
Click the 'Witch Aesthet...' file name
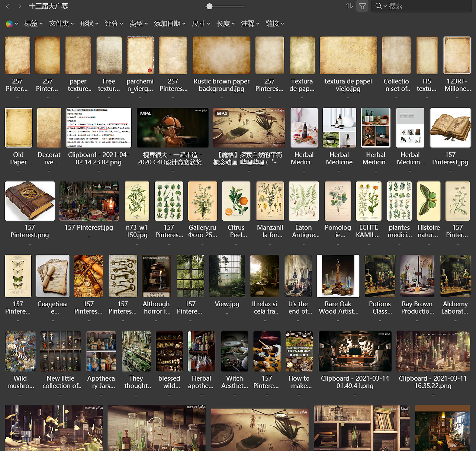coord(235,382)
